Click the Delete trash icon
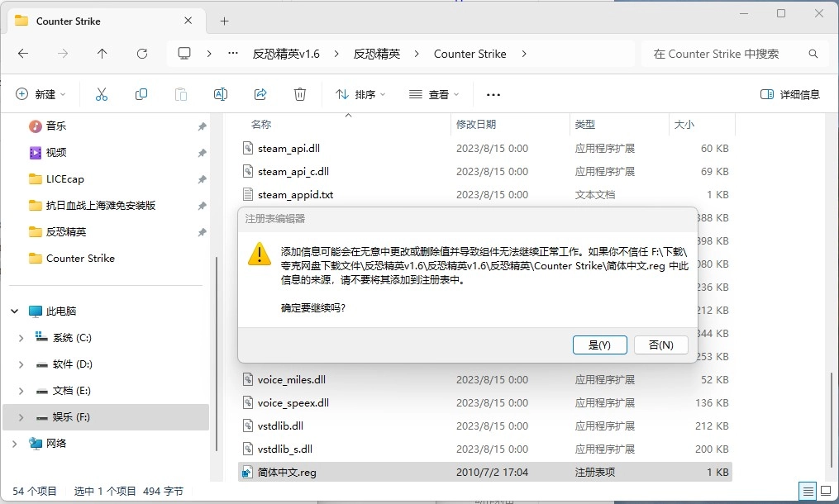The height and width of the screenshot is (504, 839). tap(300, 94)
